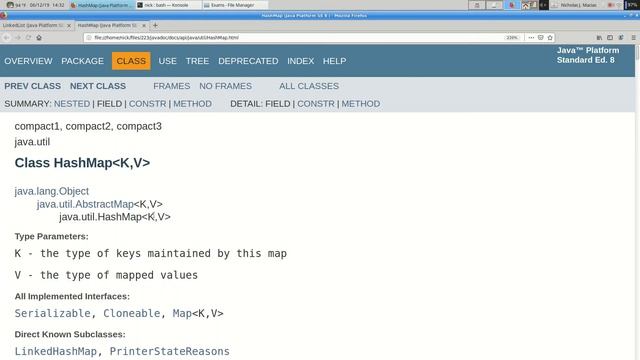
Task: Click the 'Class HashMap<K,V>' heading
Action: 82,162
